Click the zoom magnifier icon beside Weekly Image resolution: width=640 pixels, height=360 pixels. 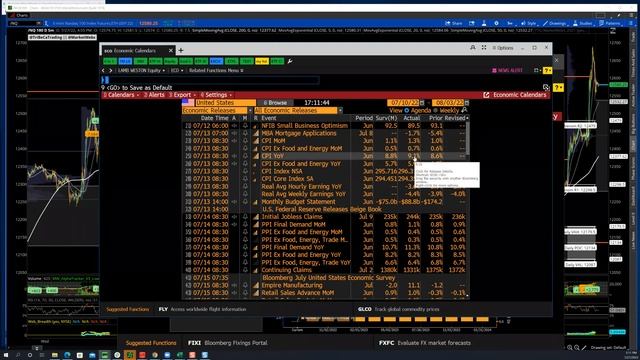pos(464,110)
